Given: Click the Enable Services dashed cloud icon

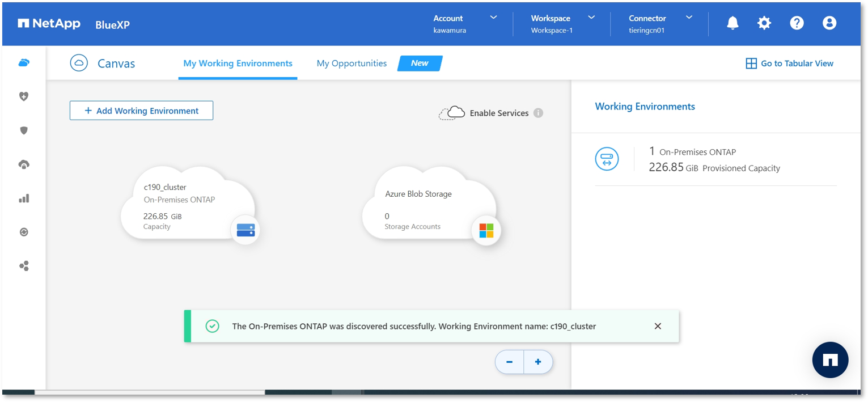Looking at the screenshot, I should 452,113.
